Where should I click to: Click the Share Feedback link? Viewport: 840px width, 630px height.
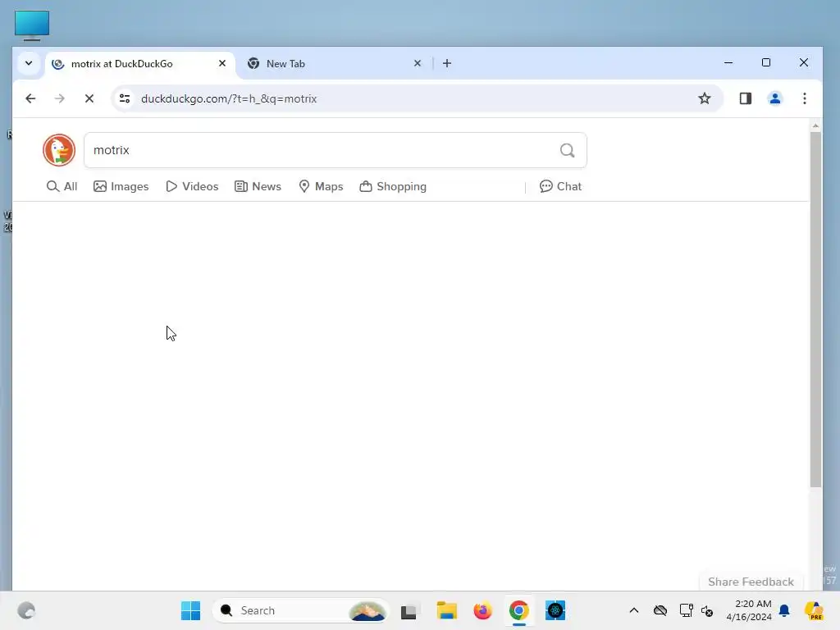[751, 582]
